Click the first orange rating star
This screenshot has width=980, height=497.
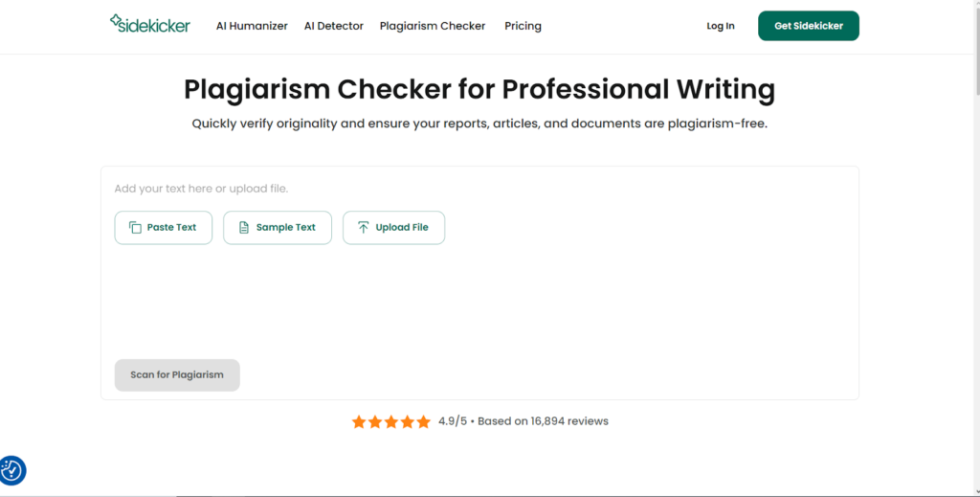359,421
